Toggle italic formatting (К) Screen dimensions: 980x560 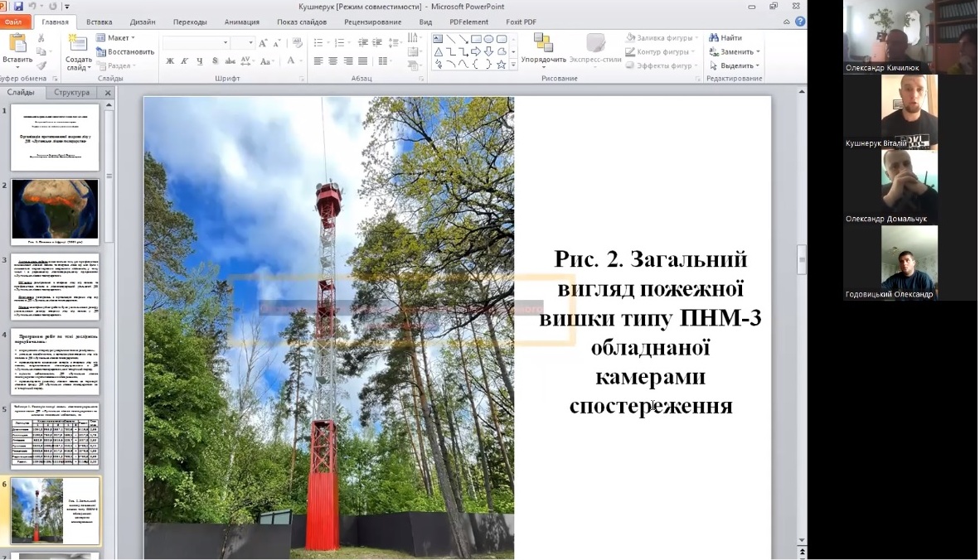pos(184,61)
